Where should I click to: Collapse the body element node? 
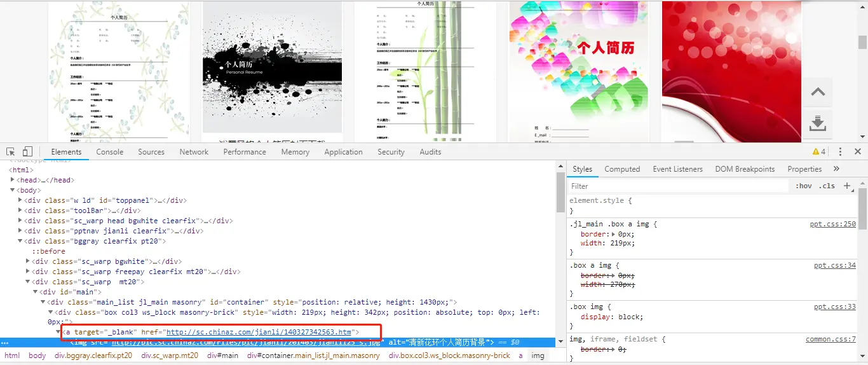pyautogui.click(x=13, y=190)
